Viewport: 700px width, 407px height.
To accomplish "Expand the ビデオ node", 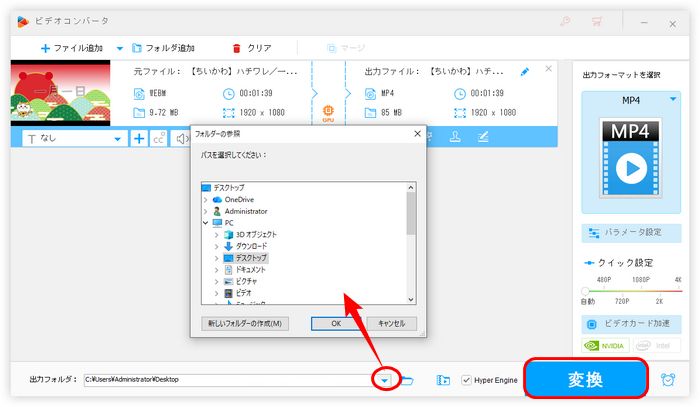I will pos(217,293).
